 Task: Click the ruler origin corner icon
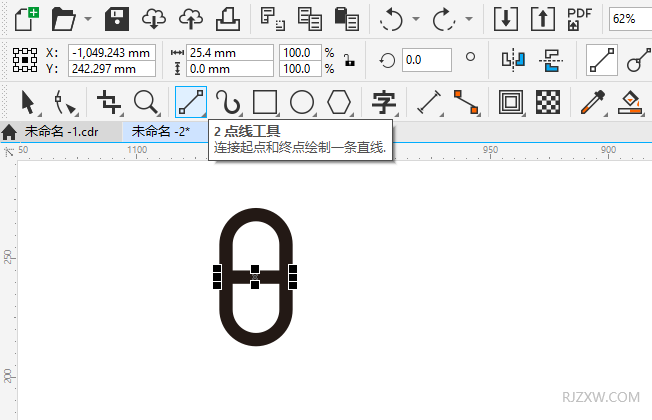8,152
